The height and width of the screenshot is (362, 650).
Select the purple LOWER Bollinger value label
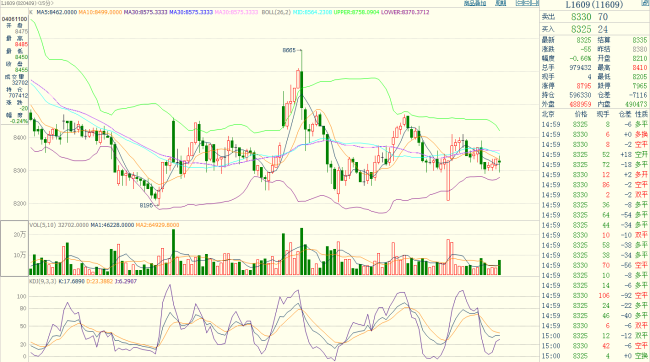[405, 12]
